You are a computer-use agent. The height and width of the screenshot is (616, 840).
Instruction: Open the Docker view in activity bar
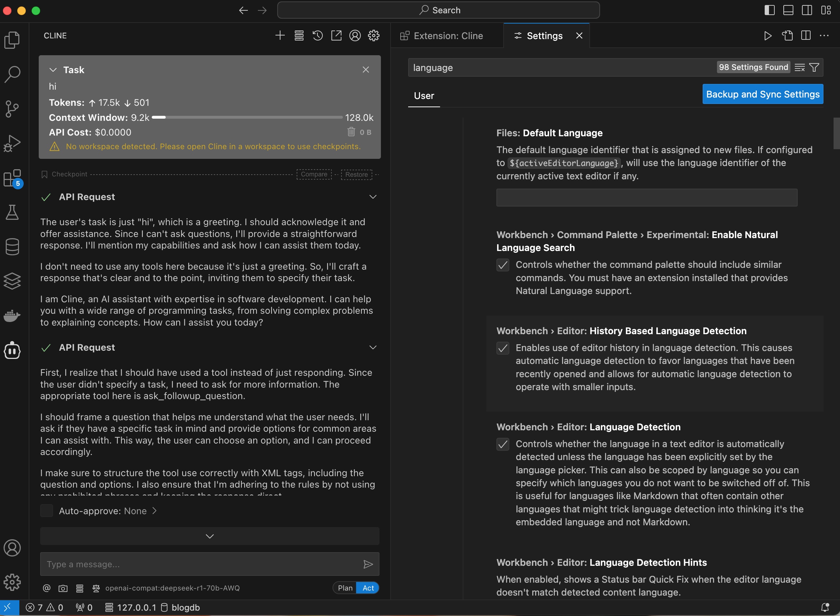(12, 316)
